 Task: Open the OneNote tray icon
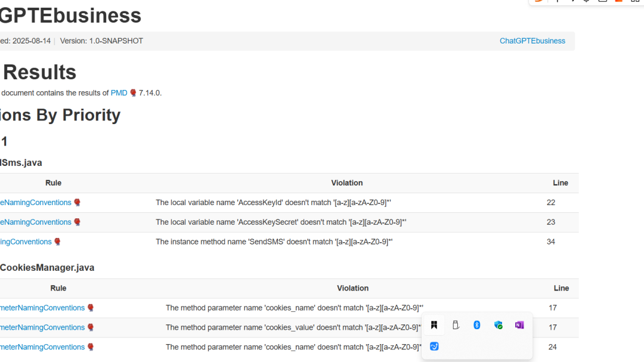pos(519,325)
